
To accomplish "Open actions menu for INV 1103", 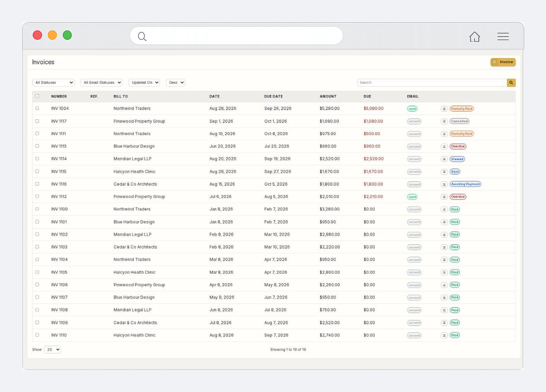I will click(x=444, y=247).
